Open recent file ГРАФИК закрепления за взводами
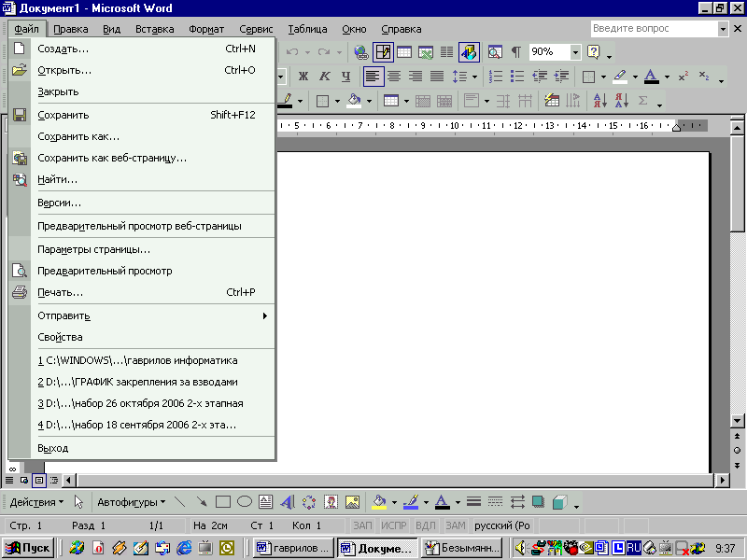Screen dimensions: 747x560 [152, 382]
